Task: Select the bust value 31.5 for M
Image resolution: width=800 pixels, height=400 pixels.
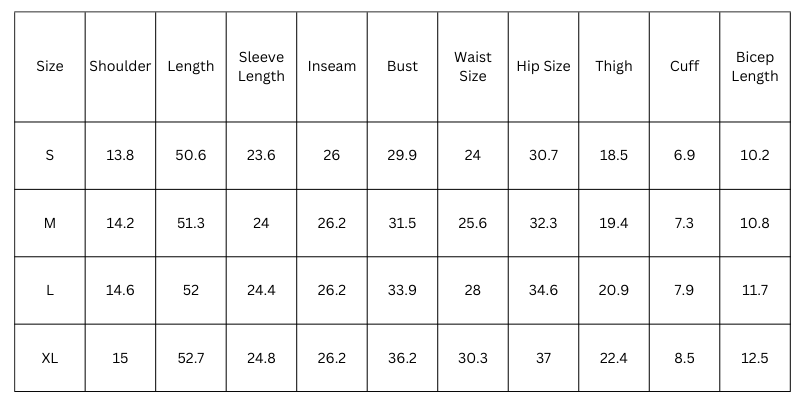Action: [402, 223]
